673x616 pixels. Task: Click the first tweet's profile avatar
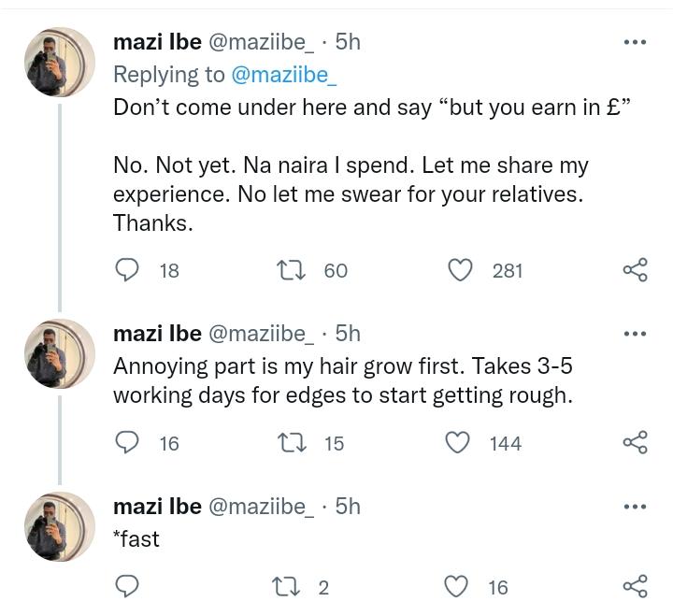point(60,62)
